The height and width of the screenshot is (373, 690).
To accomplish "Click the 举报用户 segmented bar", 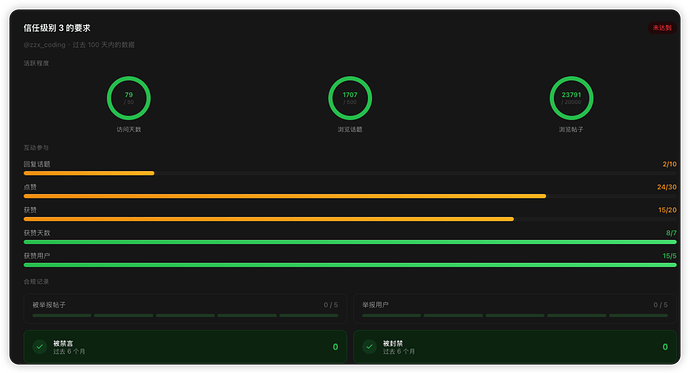I will coord(515,315).
